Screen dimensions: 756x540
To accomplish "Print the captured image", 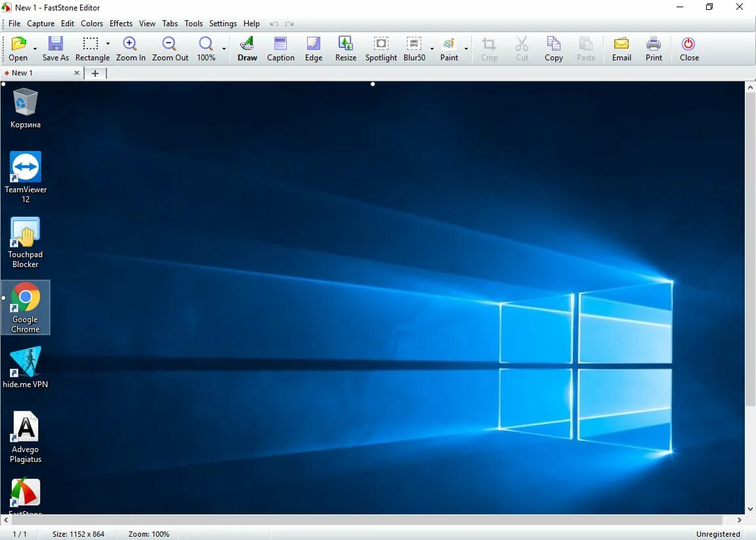I will (x=654, y=49).
